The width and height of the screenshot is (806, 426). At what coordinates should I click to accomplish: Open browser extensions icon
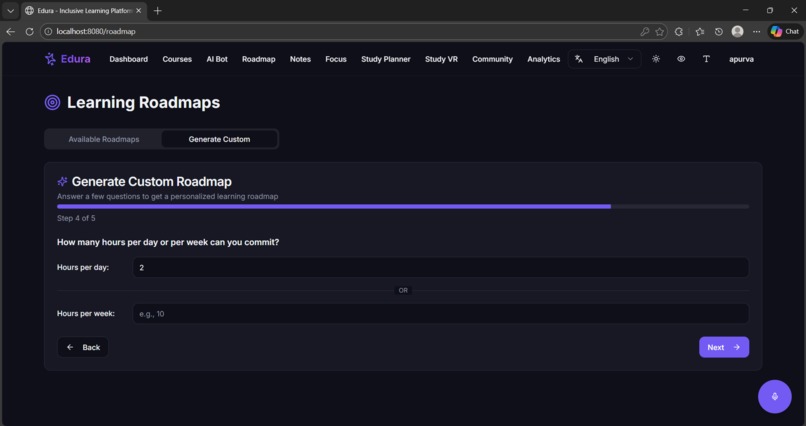(679, 31)
